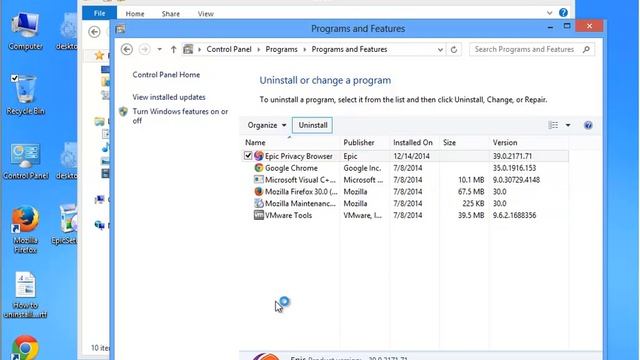This screenshot has width=640, height=360.
Task: Click the blue help icon in Explorer window
Action: 563,13
